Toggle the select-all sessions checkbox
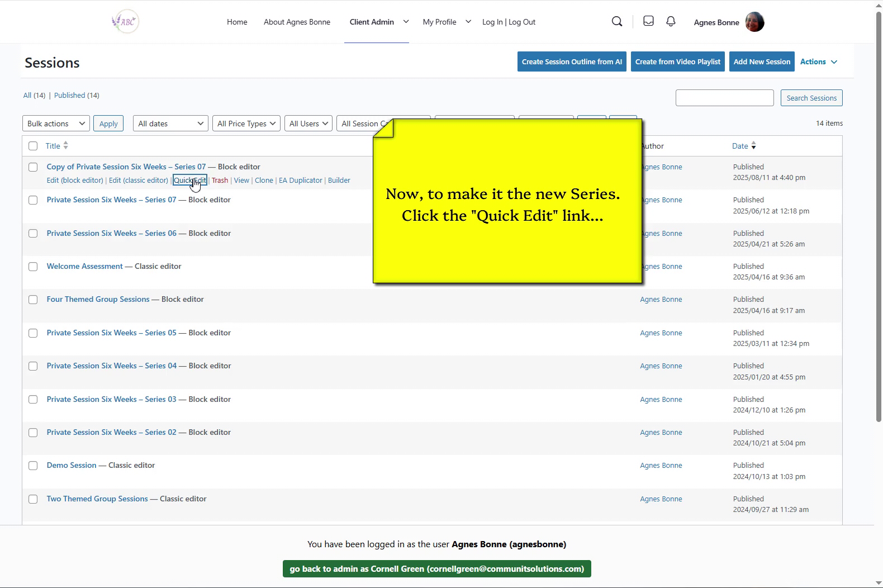 pyautogui.click(x=33, y=146)
